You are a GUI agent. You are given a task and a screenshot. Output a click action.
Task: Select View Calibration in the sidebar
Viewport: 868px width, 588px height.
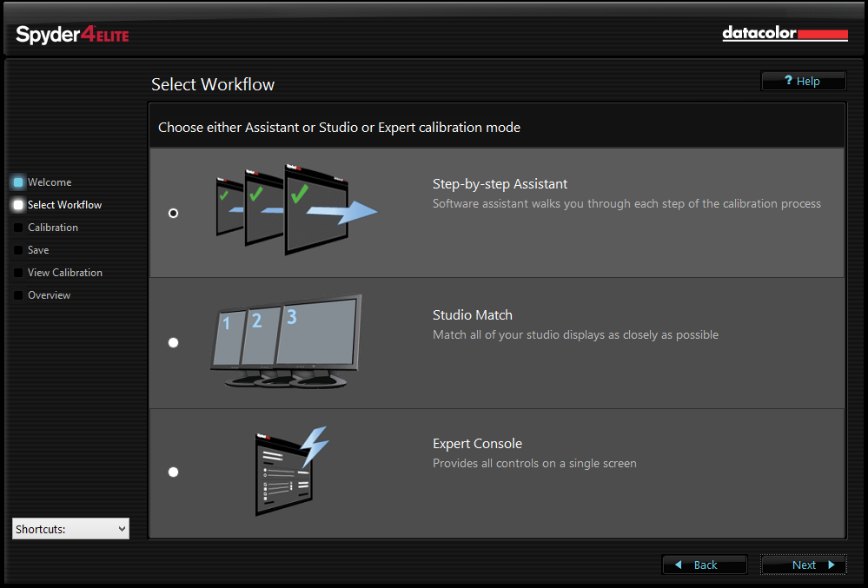coord(63,272)
